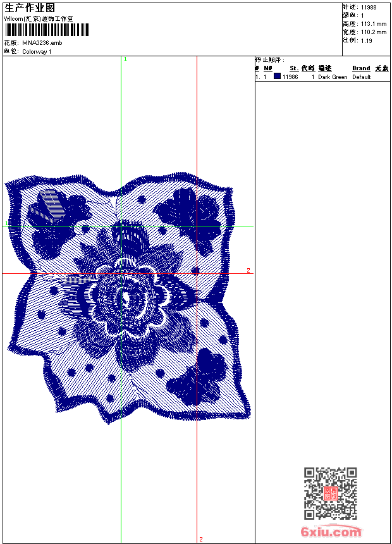Click the barcode under the Wilcom header
This screenshot has height=544, width=392.
(47, 30)
